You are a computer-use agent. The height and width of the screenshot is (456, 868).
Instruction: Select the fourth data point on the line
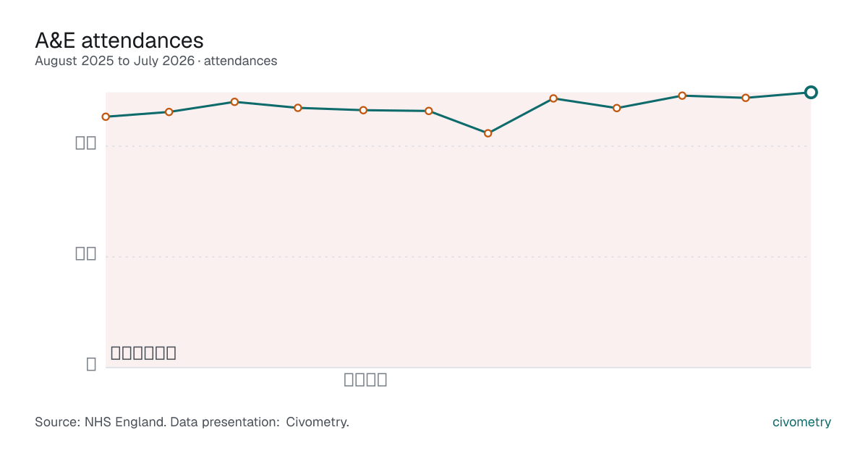click(x=297, y=108)
